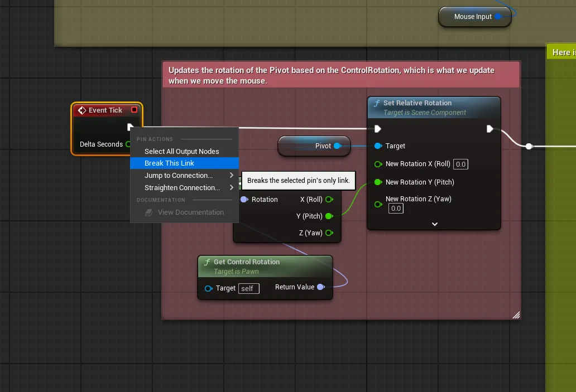
Task: Click Set Relative Rotation exec output pin
Action: 489,129
